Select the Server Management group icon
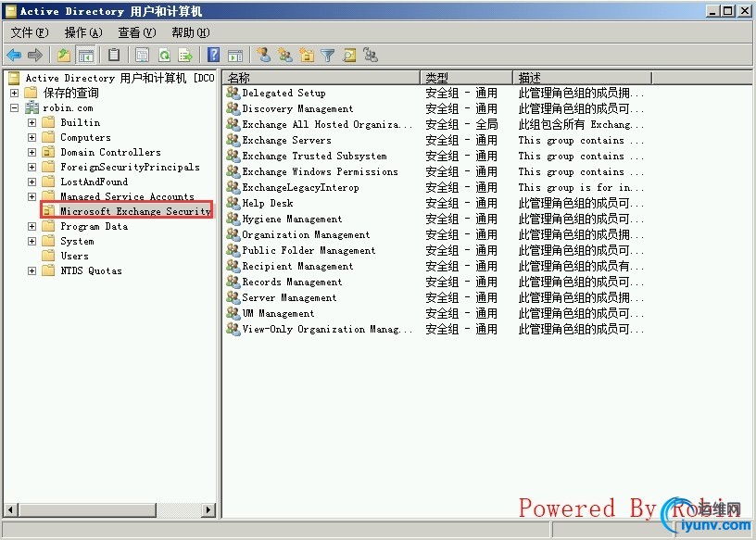Screen dimensions: 756x540 click(x=233, y=297)
